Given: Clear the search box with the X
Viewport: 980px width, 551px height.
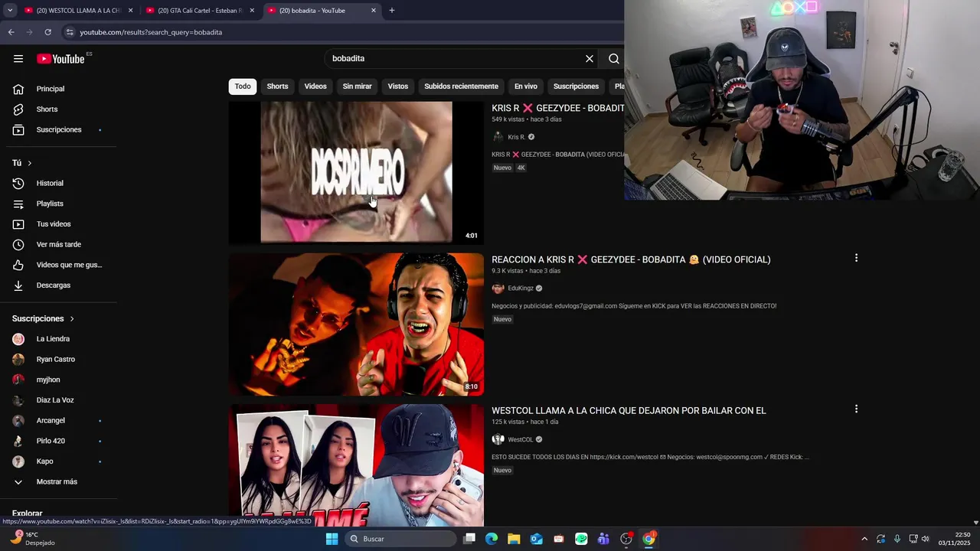Looking at the screenshot, I should coord(590,59).
